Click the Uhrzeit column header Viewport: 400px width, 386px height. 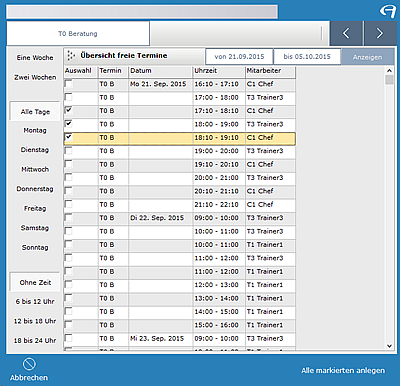pos(219,71)
